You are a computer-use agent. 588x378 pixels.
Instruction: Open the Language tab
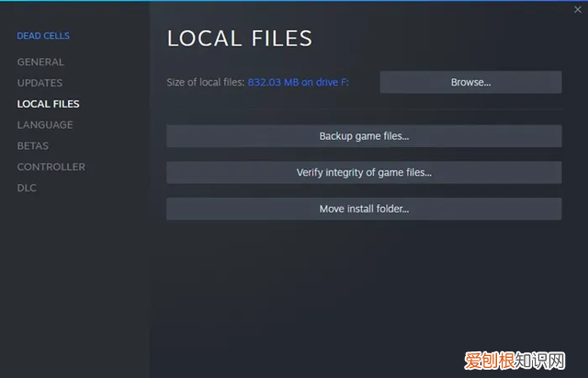point(44,125)
